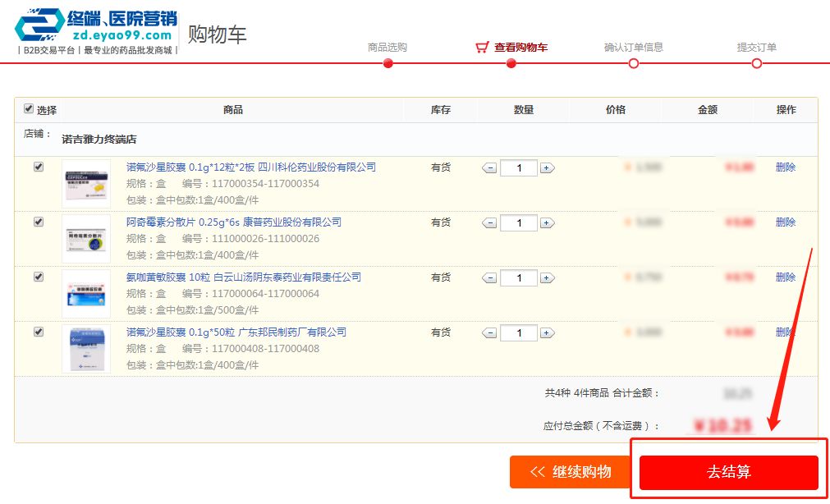Click the 商品 column header
The image size is (830, 504).
[233, 110]
